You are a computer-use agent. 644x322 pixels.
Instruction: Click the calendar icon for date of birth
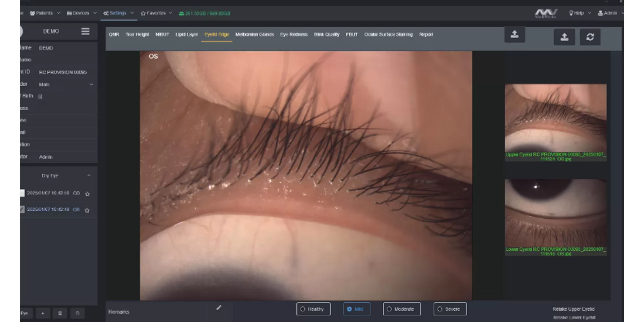click(x=40, y=97)
